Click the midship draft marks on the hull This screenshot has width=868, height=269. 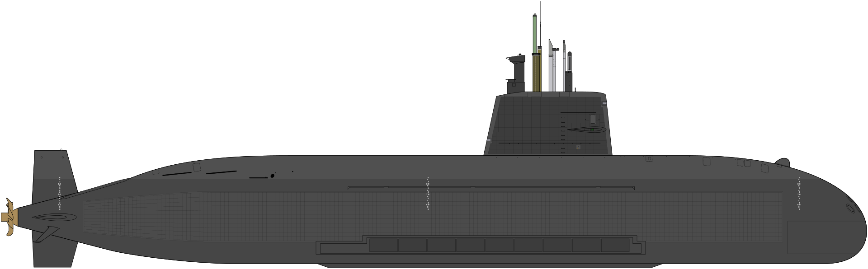[428, 193]
